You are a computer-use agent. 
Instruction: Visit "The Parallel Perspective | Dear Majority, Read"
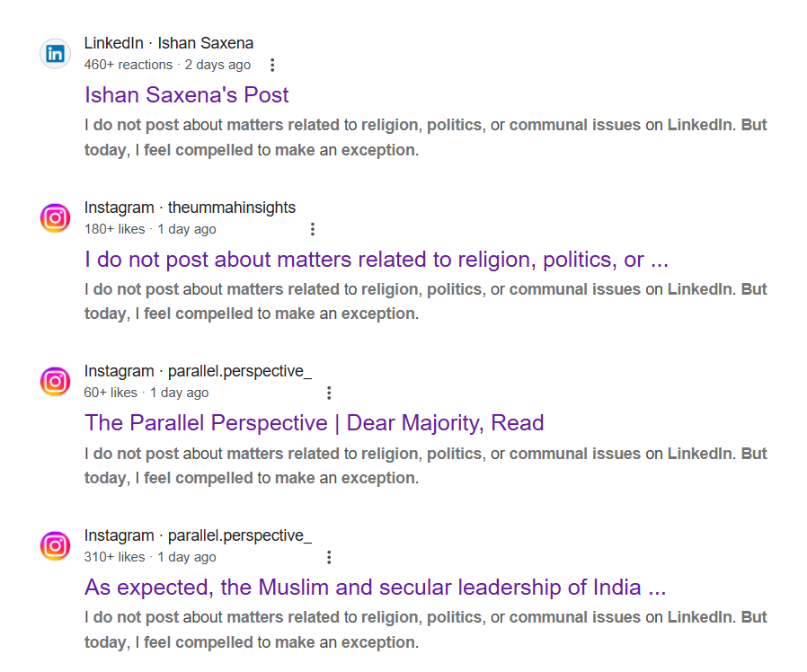pos(315,423)
